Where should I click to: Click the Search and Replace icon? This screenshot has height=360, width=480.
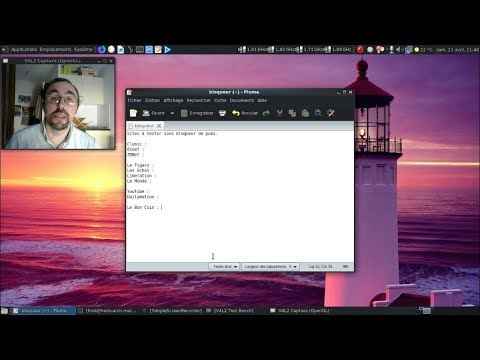(x=331, y=113)
